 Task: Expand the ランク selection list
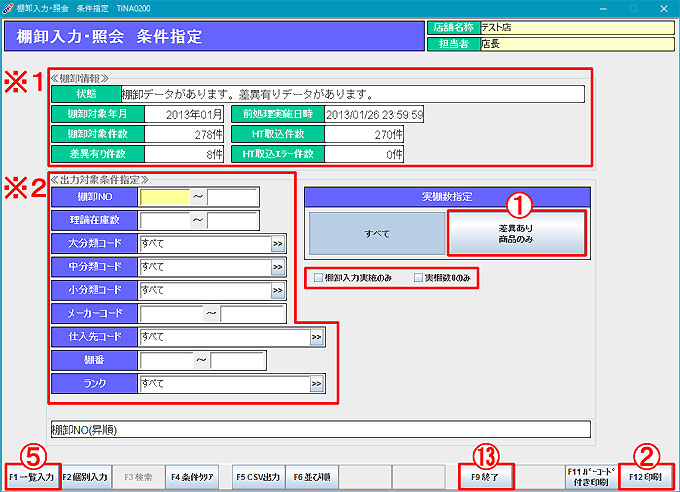(316, 383)
